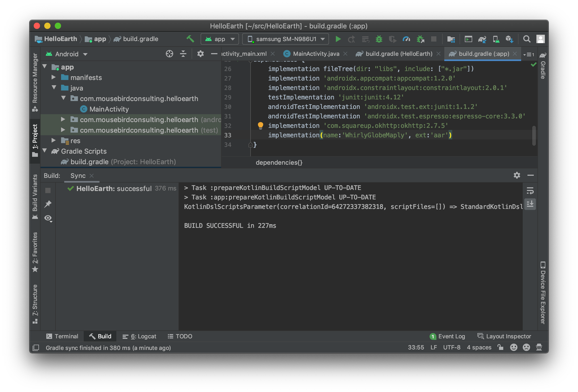
Task: Click Run app with Coverage icon
Action: coord(392,39)
